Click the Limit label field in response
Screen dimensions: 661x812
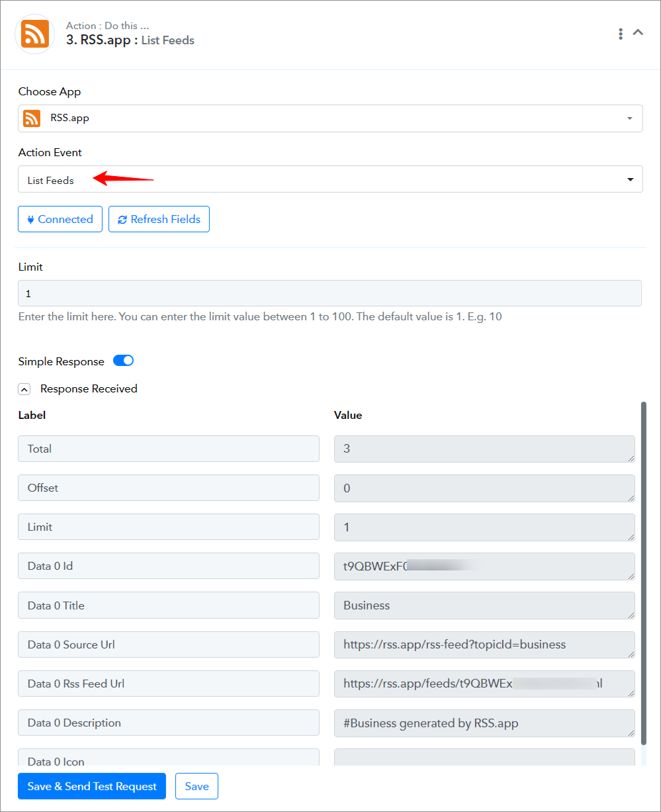(x=169, y=527)
